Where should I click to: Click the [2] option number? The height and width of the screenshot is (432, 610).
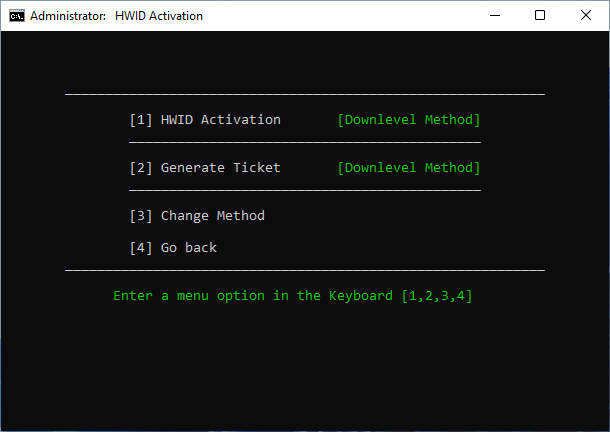[x=141, y=168]
